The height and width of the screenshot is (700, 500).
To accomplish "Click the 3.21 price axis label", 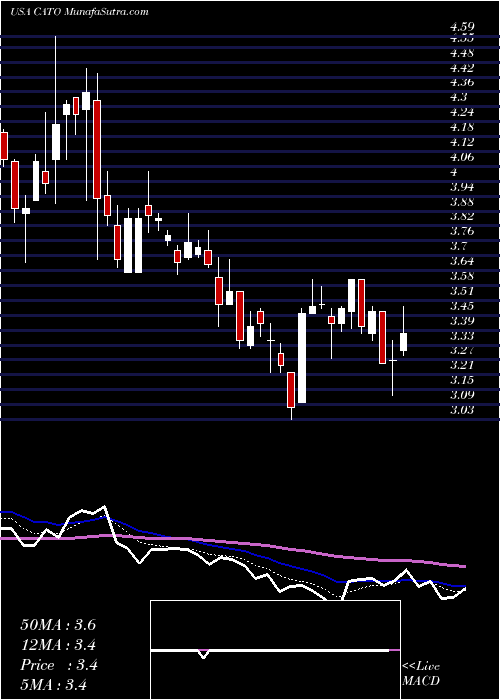I will [462, 365].
